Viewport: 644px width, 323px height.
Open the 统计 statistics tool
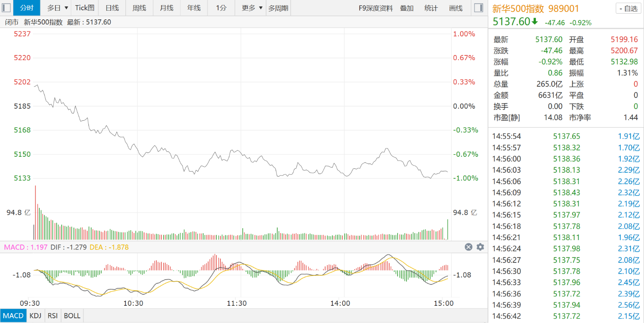coord(431,8)
